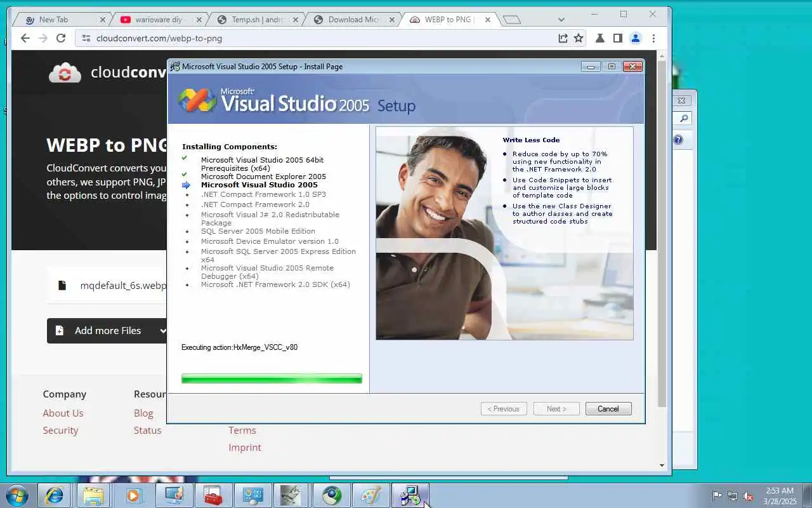This screenshot has width=812, height=508.
Task: Select "Microsoft Document Explorer 2005" component
Action: pyautogui.click(x=263, y=177)
